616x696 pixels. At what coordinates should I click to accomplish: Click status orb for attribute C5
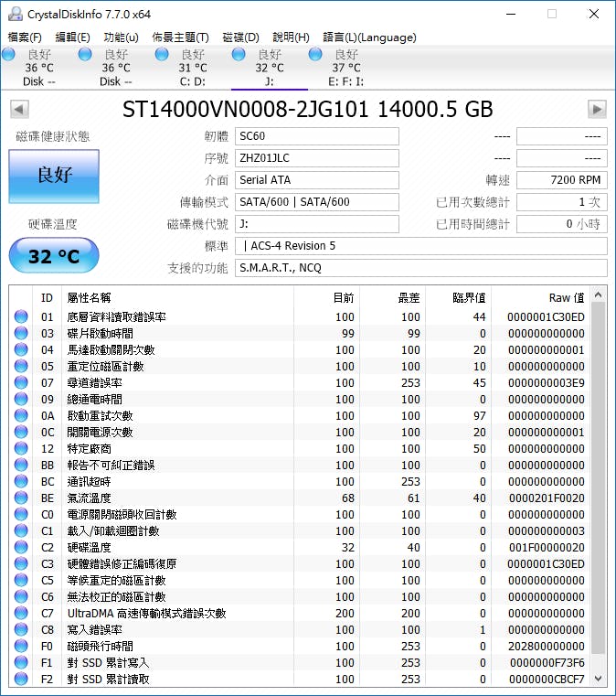tap(21, 580)
